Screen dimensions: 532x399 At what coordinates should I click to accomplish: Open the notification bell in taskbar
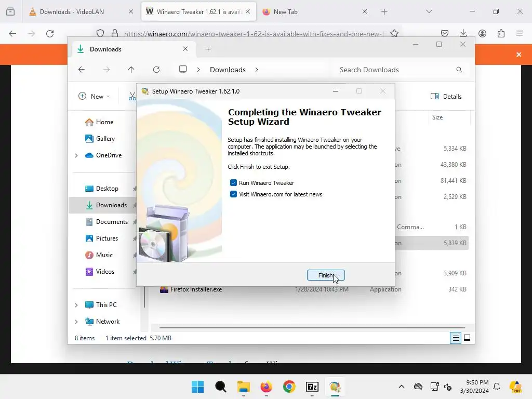point(497,387)
